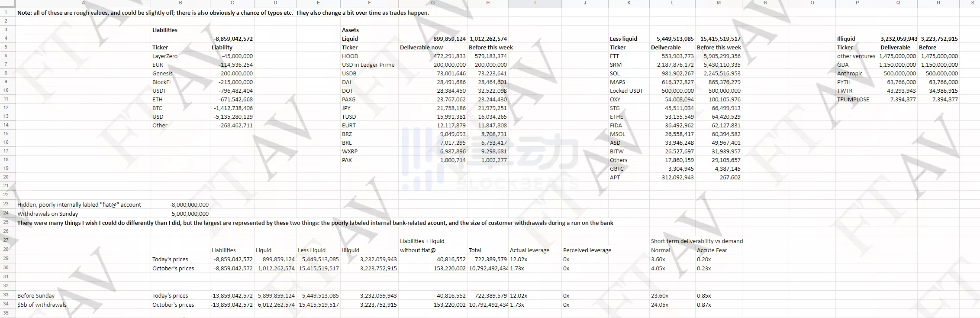
Task: Click the BlockFi ticker cell
Action: pyautogui.click(x=161, y=82)
